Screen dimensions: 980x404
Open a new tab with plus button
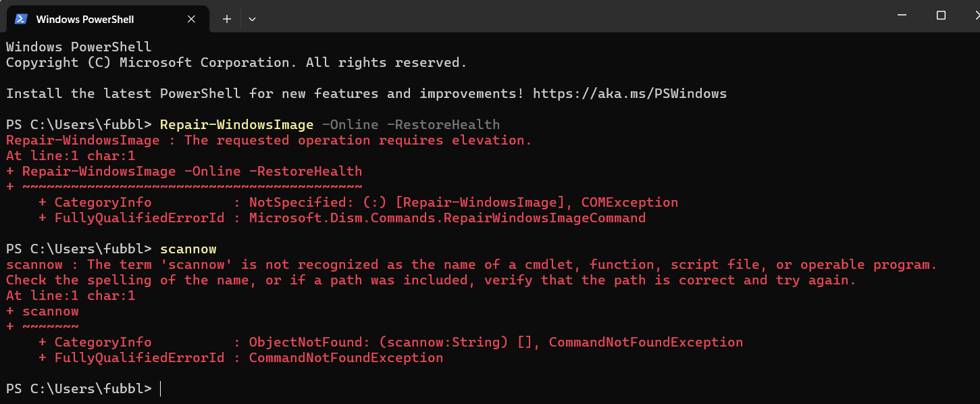pyautogui.click(x=227, y=20)
